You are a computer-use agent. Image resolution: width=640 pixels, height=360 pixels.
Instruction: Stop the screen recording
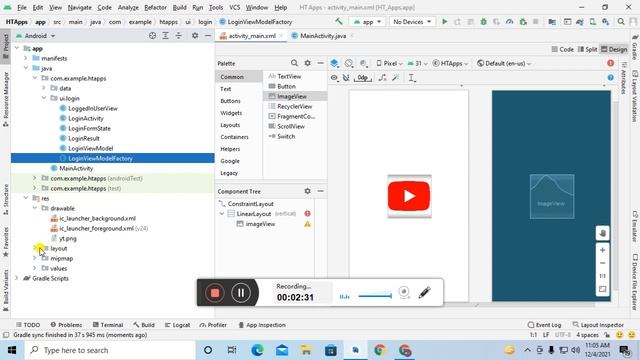tap(215, 293)
